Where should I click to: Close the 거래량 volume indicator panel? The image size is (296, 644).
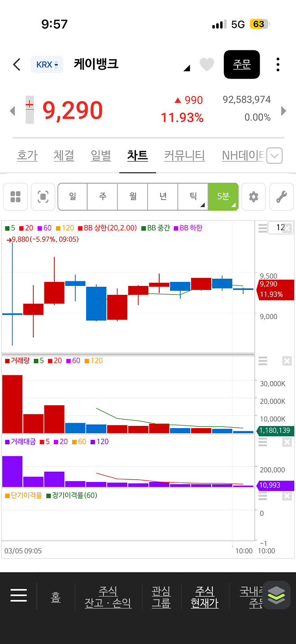click(287, 361)
